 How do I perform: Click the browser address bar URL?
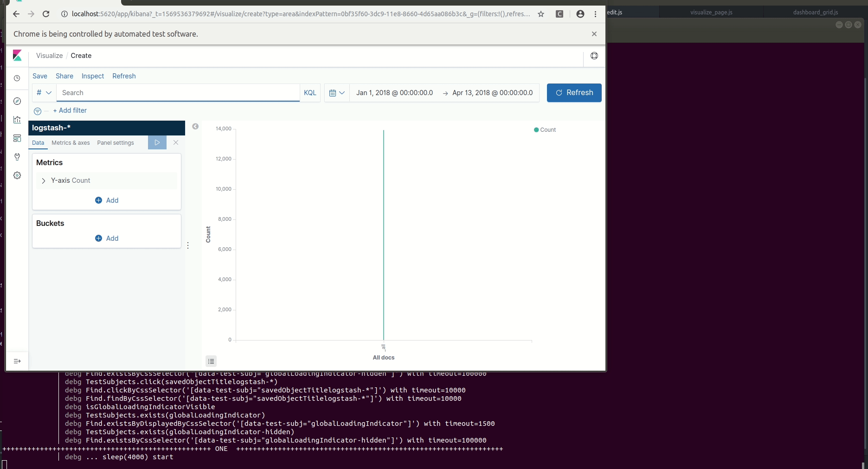[x=301, y=14]
